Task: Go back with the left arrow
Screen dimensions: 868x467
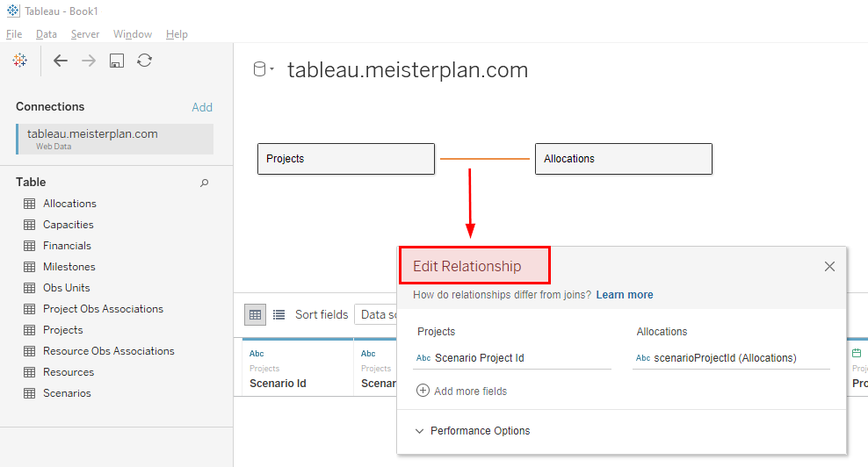Action: pyautogui.click(x=61, y=61)
